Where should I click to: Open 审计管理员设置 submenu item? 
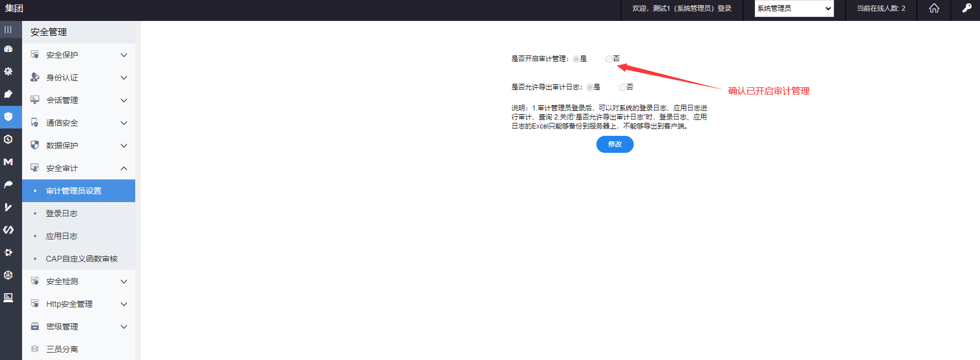(x=79, y=191)
